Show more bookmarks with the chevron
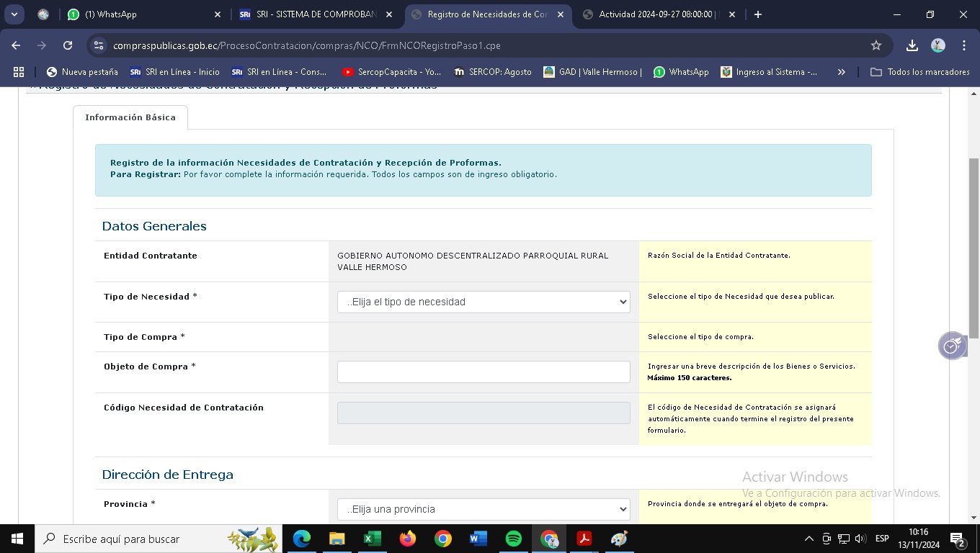Viewport: 980px width, 553px height. [x=841, y=72]
